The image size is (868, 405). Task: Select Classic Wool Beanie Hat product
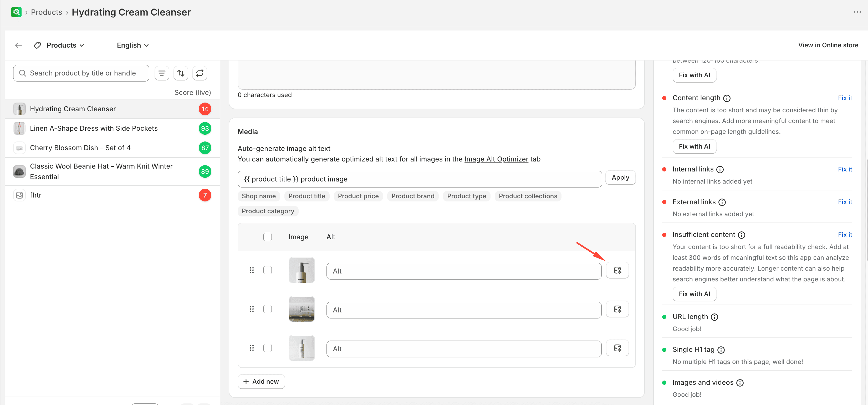point(112,171)
